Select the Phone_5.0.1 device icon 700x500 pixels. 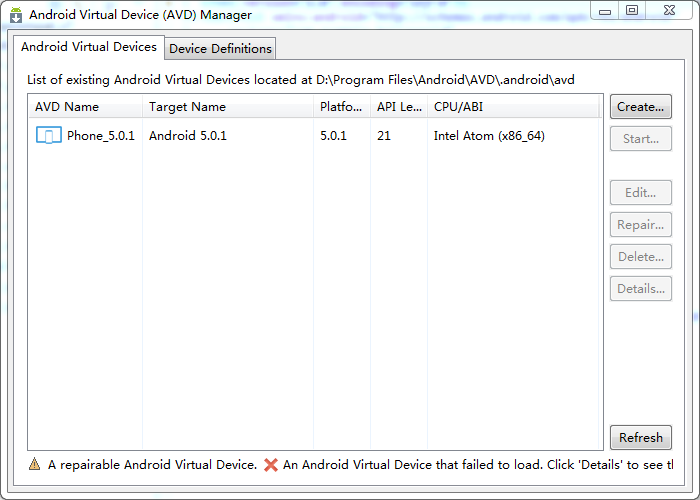49,135
